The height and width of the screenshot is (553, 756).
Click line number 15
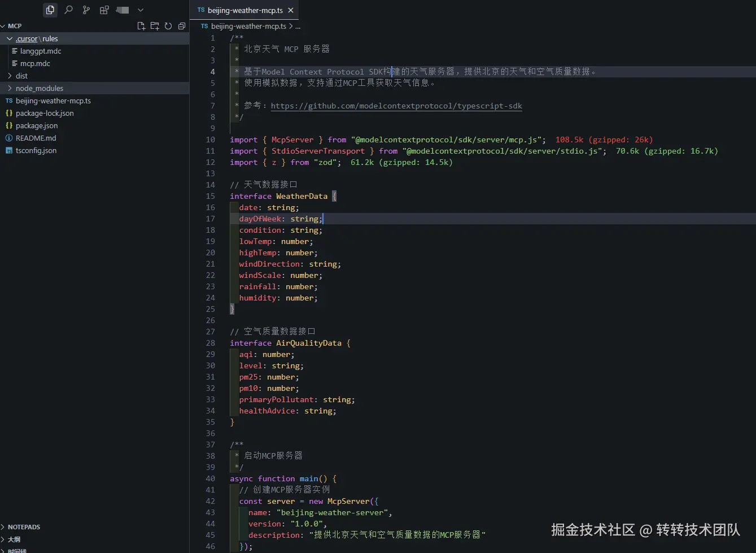[x=210, y=196]
